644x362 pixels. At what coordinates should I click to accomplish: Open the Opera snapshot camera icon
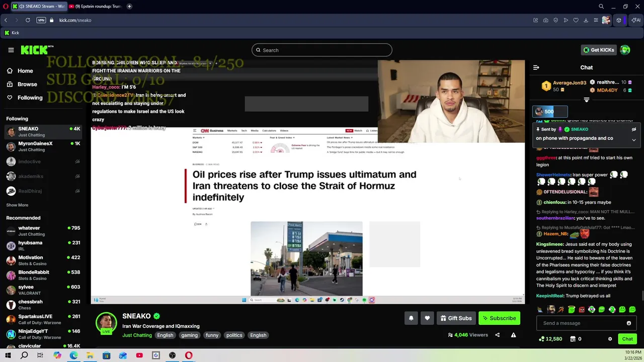[545, 20]
